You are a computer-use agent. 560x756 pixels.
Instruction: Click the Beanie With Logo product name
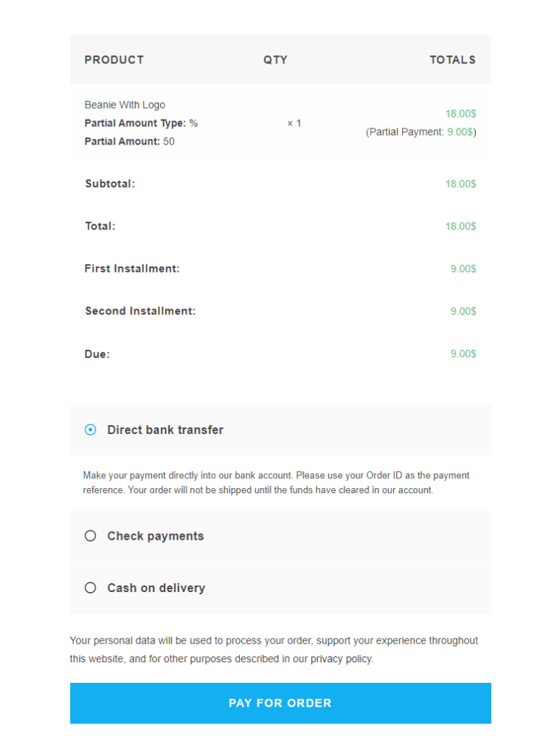pos(125,104)
